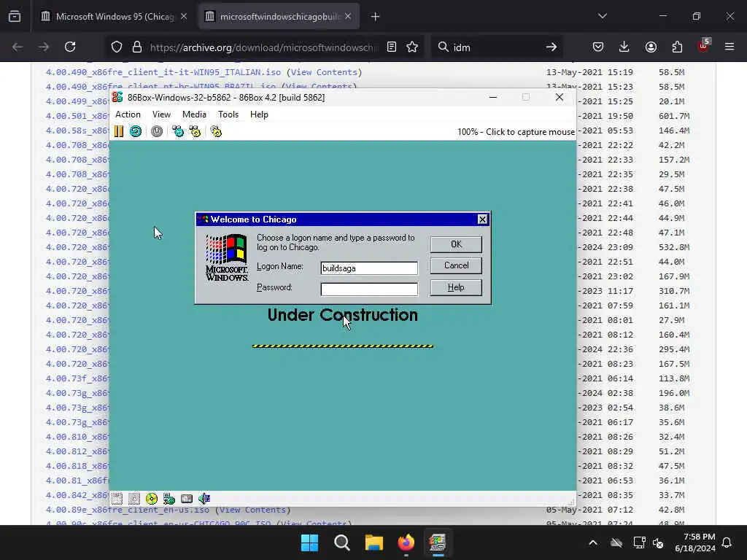Open notifications bell icon
747x560 pixels.
pyautogui.click(x=727, y=542)
